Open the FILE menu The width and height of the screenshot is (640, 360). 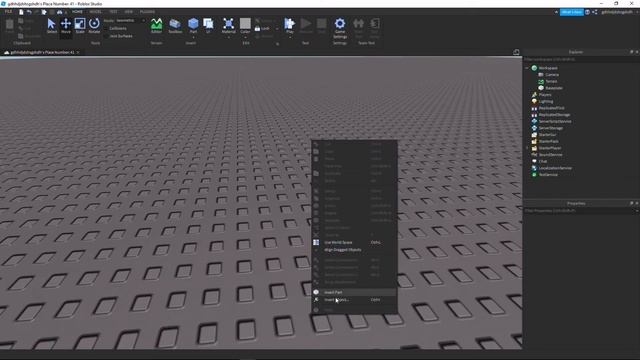pos(8,12)
